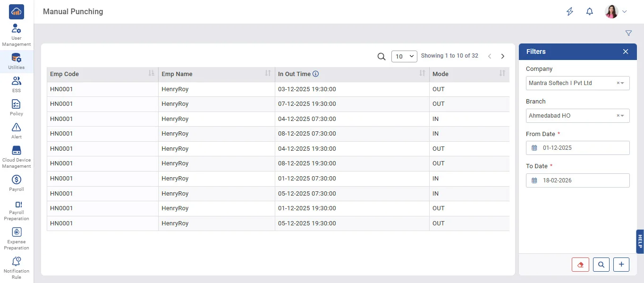Click the filter funnel icon
Screen dimensions: 644x283
click(x=628, y=33)
